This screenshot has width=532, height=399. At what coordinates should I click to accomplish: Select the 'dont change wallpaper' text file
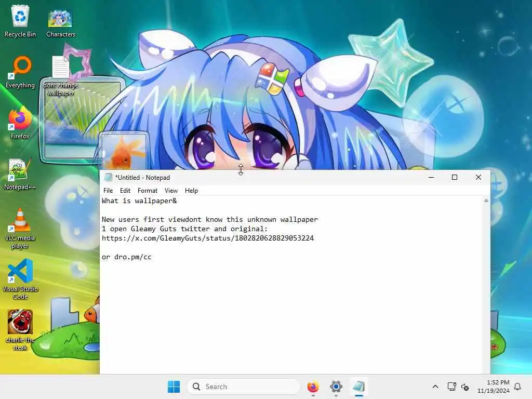point(61,75)
